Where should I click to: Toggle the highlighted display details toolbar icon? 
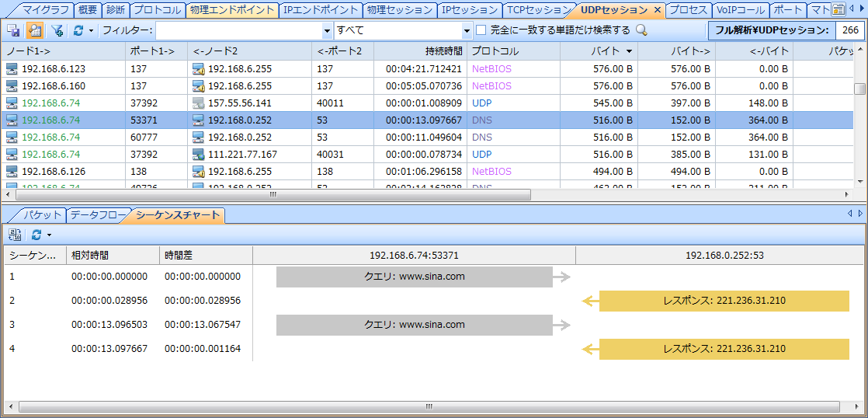[x=35, y=30]
